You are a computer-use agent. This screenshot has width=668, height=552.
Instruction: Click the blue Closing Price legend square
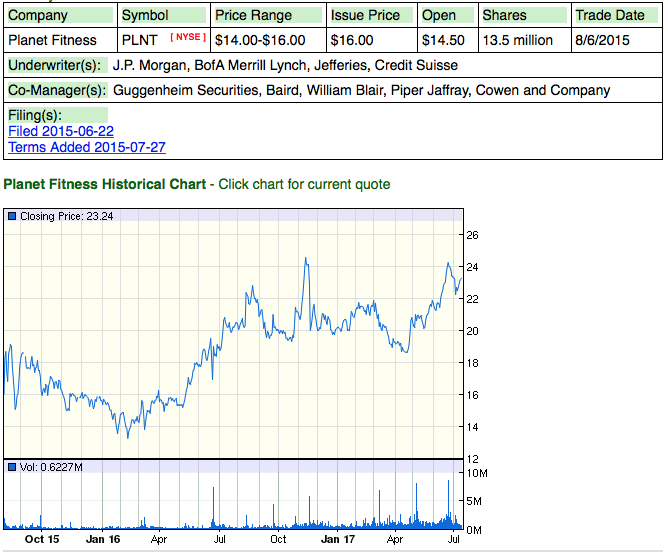coord(12,216)
